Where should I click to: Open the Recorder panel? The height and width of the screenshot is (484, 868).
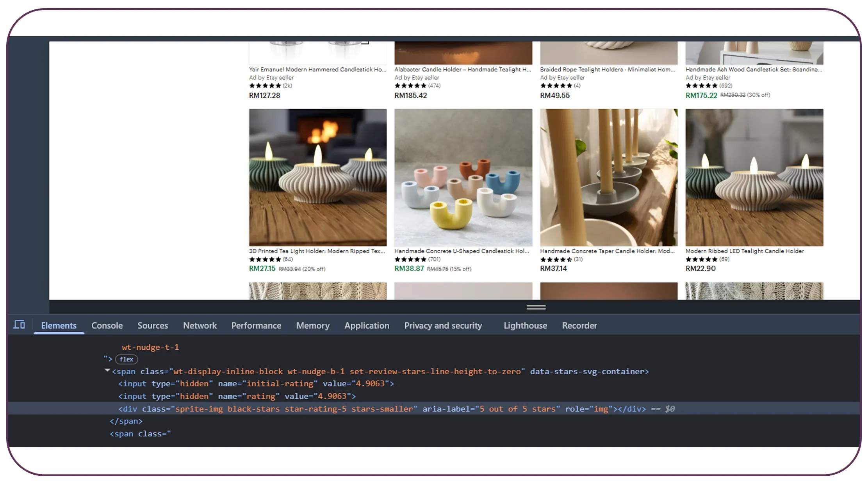[x=579, y=325]
